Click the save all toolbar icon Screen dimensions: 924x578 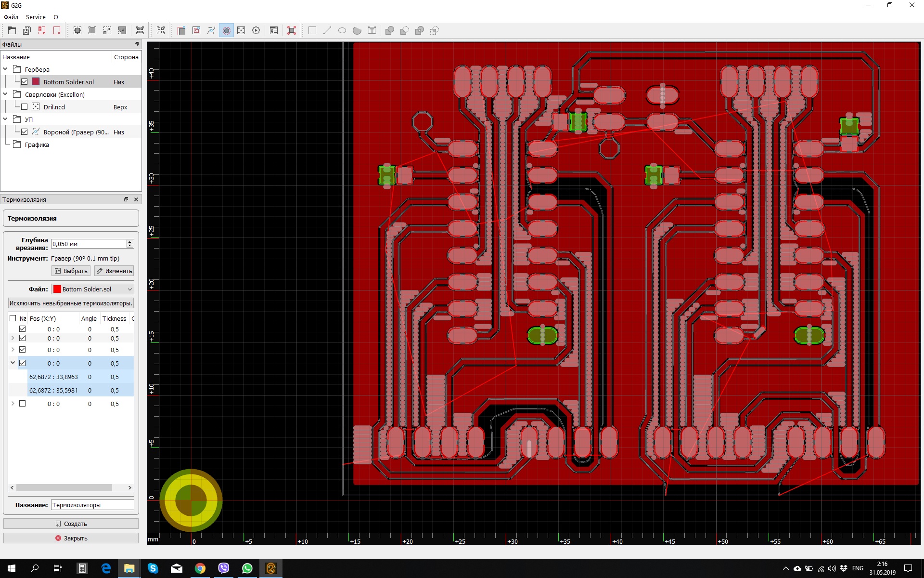(x=27, y=30)
